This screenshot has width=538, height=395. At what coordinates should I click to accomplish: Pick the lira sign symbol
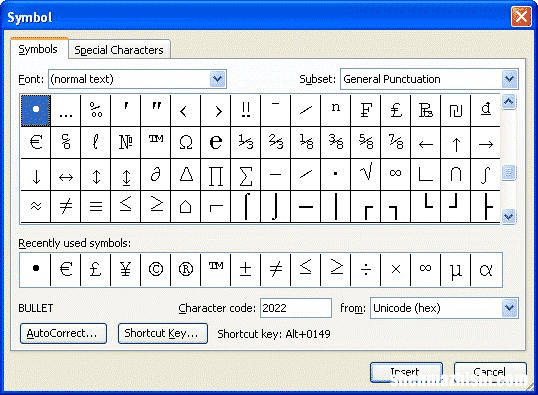(396, 111)
